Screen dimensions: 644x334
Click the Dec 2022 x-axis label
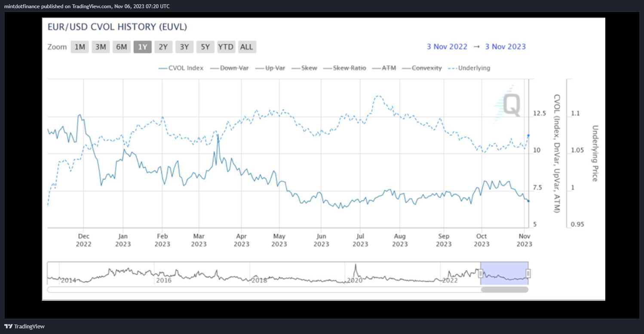(x=84, y=240)
